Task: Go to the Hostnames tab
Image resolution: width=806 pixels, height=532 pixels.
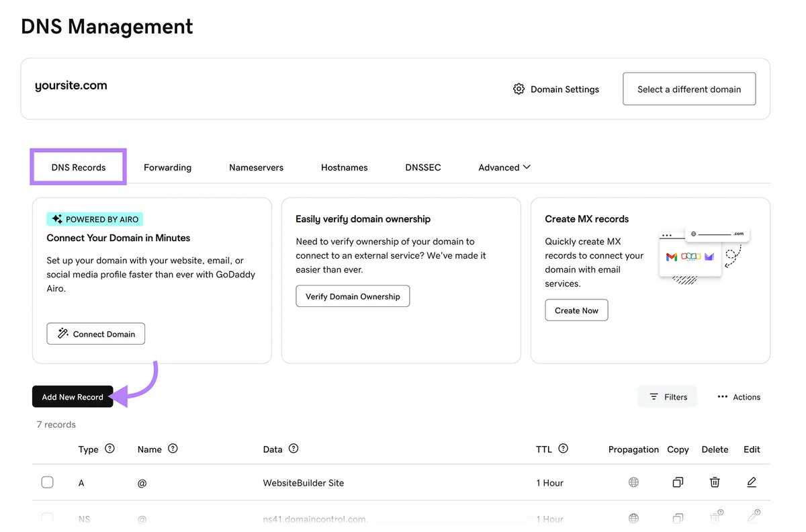Action: [345, 167]
